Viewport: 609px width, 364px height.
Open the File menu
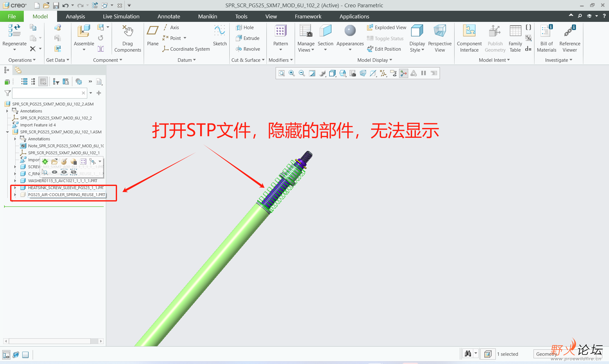(12, 16)
